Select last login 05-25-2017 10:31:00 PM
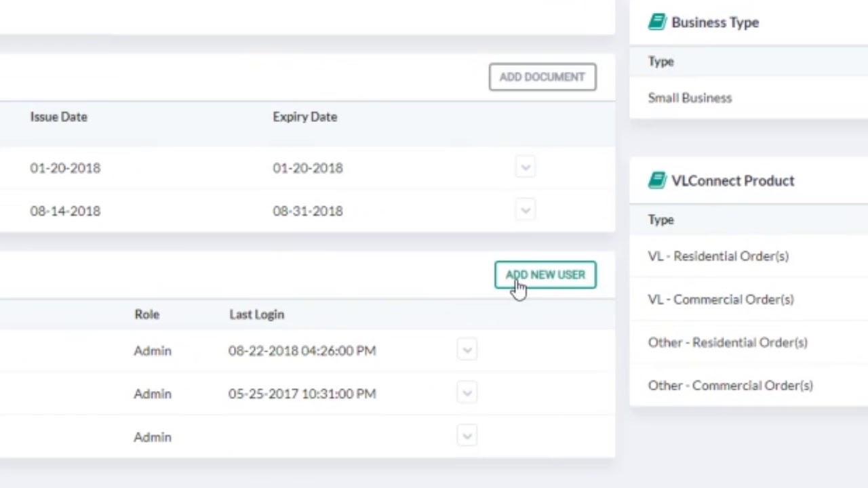The height and width of the screenshot is (488, 868). [302, 394]
